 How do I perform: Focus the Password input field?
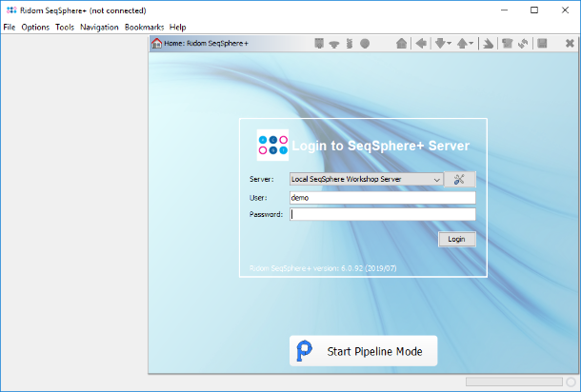click(x=382, y=214)
